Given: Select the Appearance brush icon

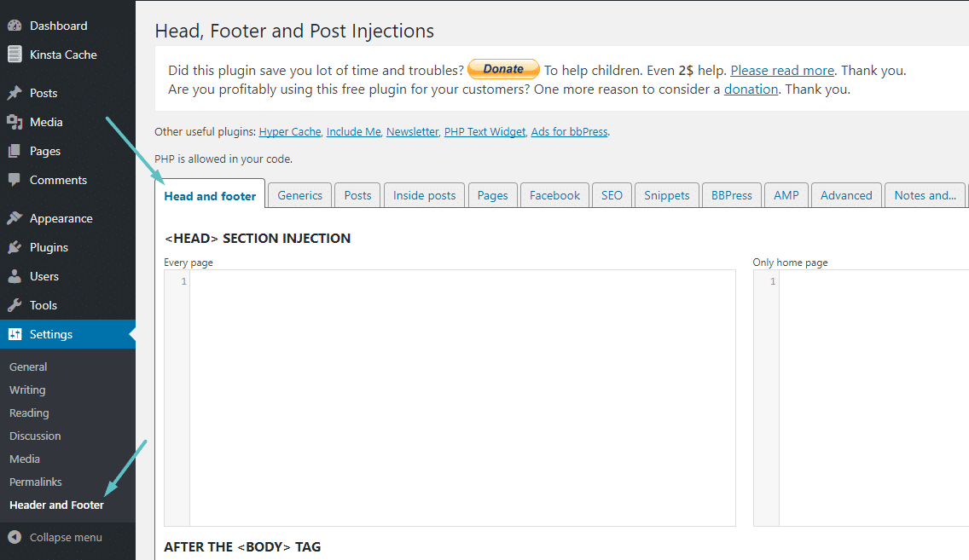Looking at the screenshot, I should [15, 217].
